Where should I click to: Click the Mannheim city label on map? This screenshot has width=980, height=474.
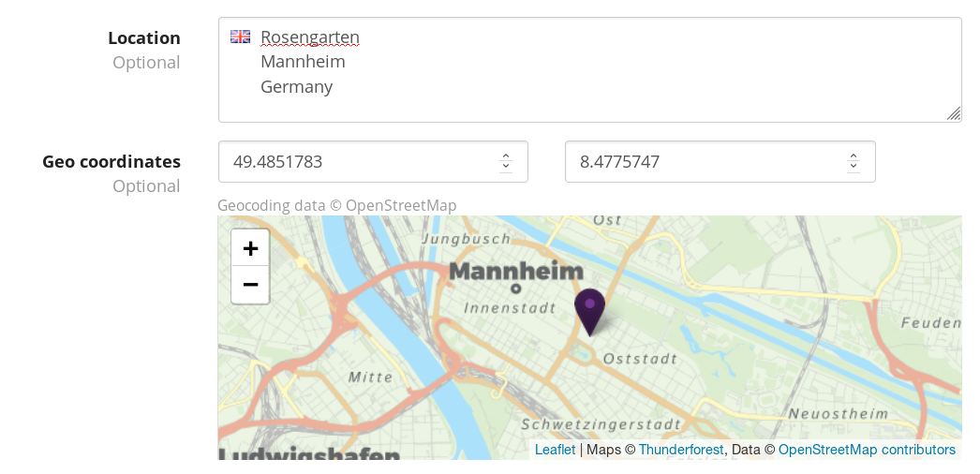(x=516, y=272)
